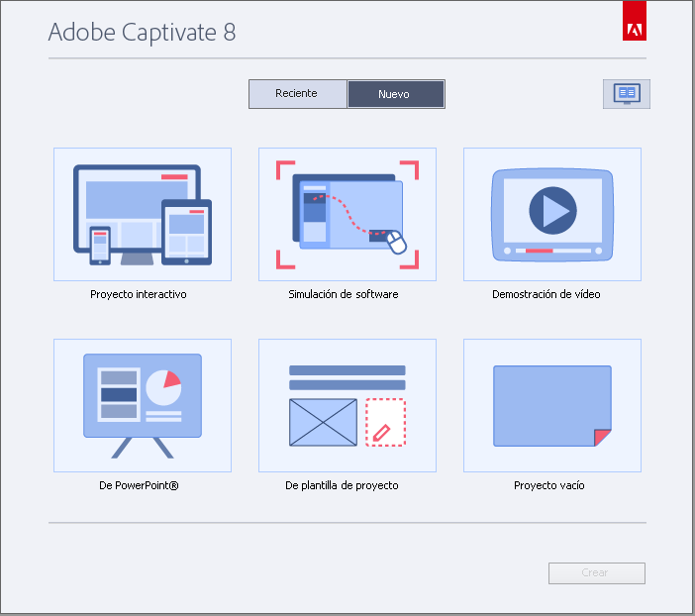Click the "Proyecto interactivo" label

[x=139, y=294]
